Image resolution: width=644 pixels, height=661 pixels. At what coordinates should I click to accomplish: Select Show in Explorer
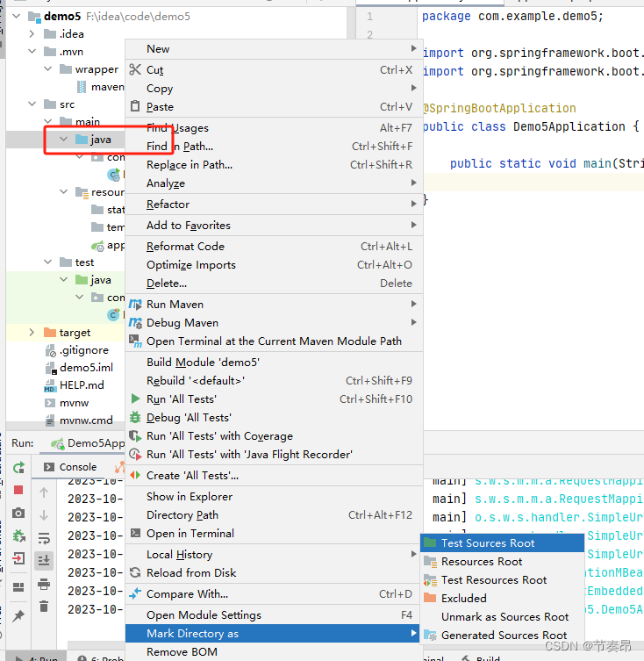click(x=274, y=497)
